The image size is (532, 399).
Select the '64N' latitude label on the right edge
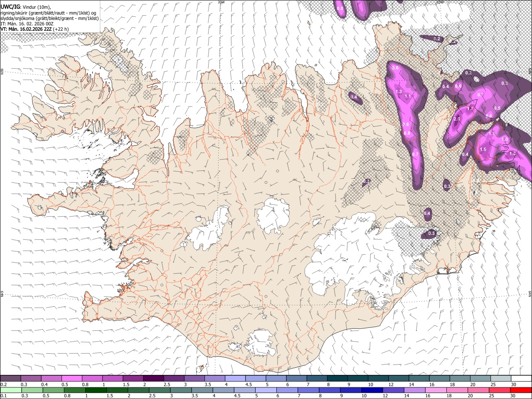(x=530, y=293)
